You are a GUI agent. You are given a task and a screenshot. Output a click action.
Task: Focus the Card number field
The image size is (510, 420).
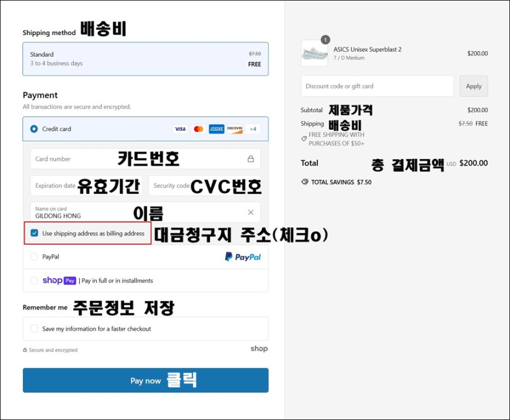click(x=145, y=159)
